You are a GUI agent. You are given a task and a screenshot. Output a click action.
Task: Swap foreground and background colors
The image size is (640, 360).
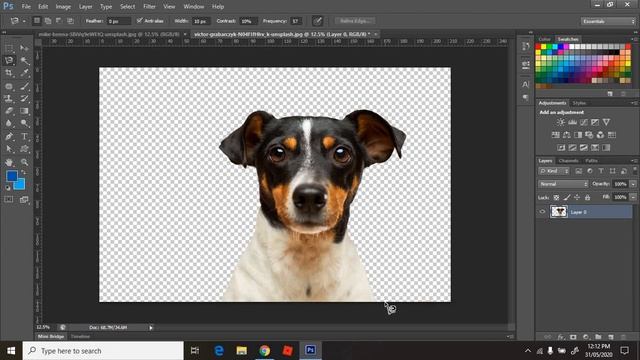(24, 173)
